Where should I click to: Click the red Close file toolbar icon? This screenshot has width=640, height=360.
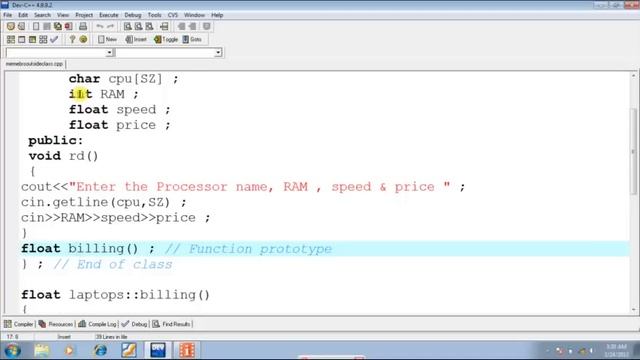[69, 27]
